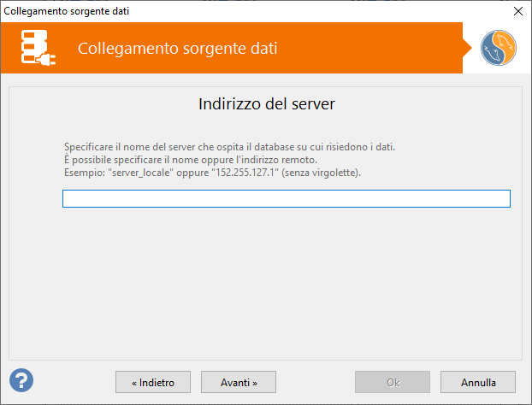Proceed with the Avanti » button

pos(239,382)
